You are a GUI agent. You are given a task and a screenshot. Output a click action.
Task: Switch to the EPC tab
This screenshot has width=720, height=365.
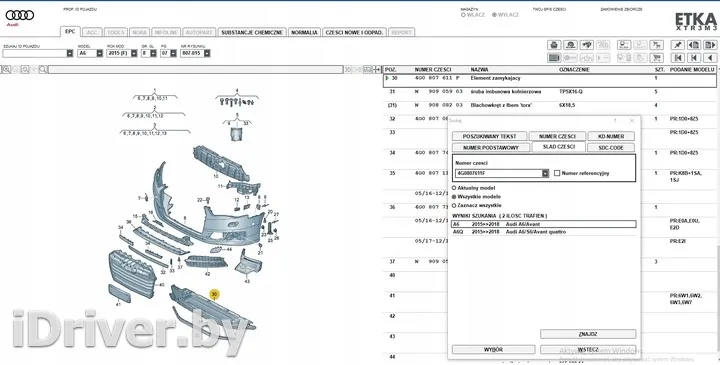tap(70, 32)
